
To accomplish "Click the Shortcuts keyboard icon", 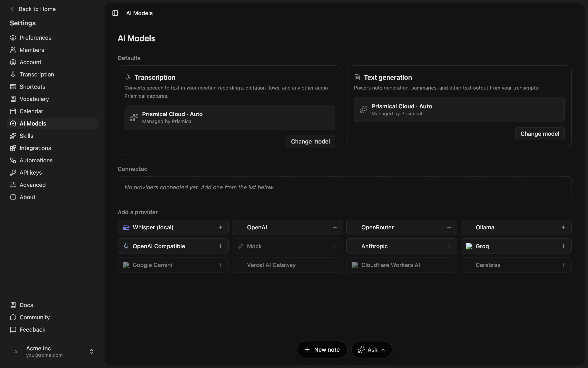I will (13, 87).
